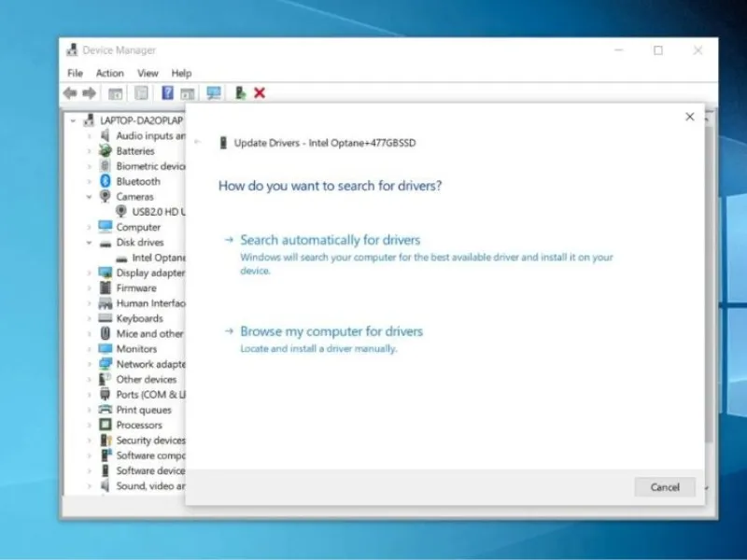Open the View menu
Viewport: 747px width, 560px height.
148,73
